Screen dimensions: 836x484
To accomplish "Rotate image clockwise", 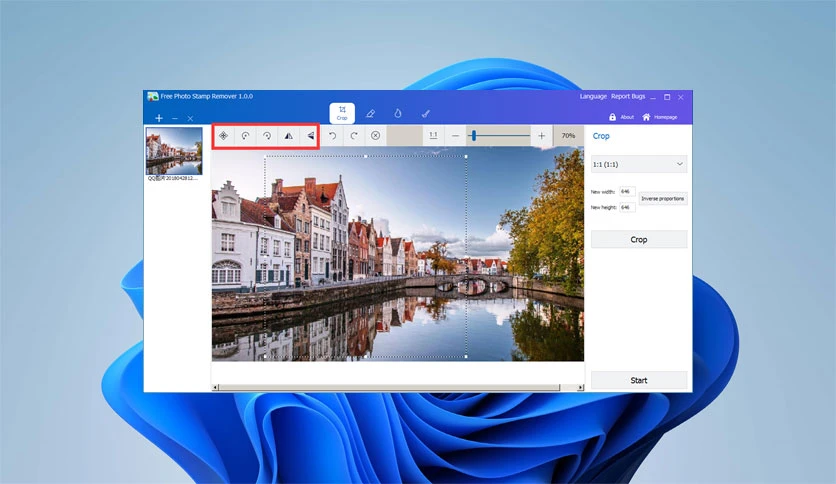I will pyautogui.click(x=267, y=136).
